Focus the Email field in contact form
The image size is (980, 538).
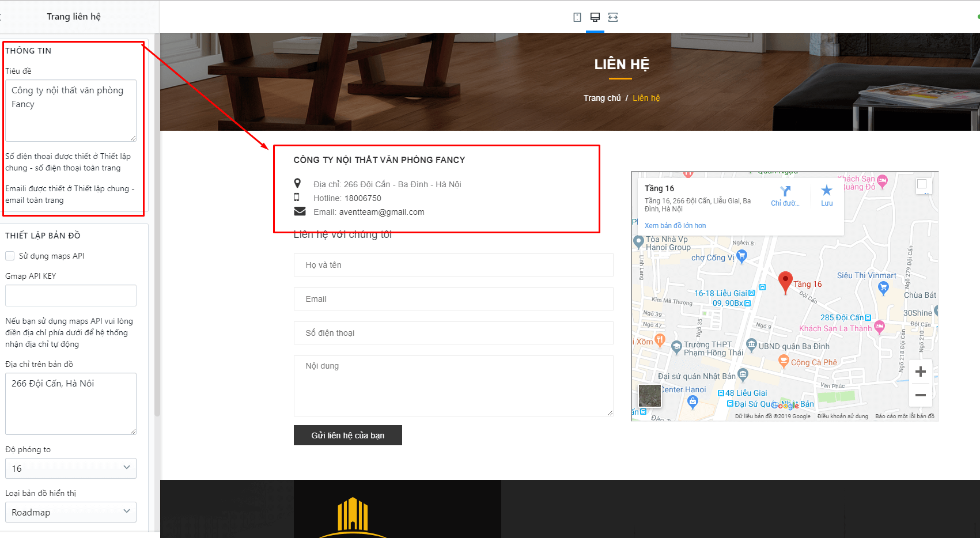pyautogui.click(x=453, y=299)
